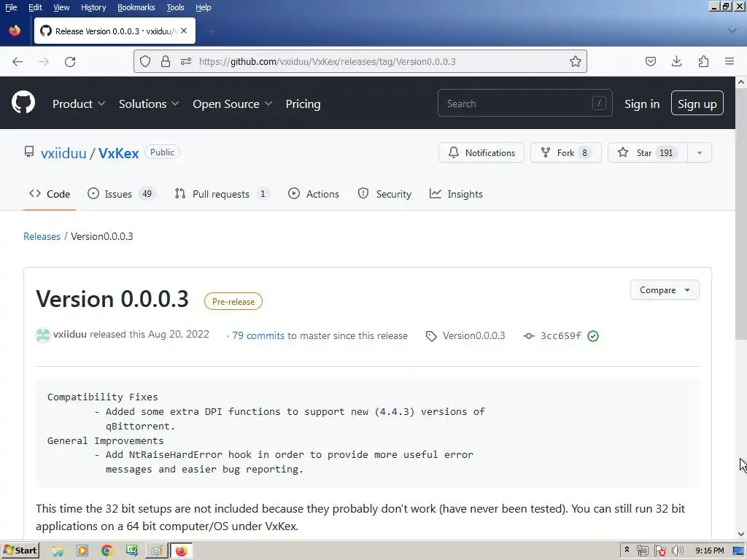Screen dimensions: 747x560
Task: Open media player icon in taskbar
Action: coord(82,551)
